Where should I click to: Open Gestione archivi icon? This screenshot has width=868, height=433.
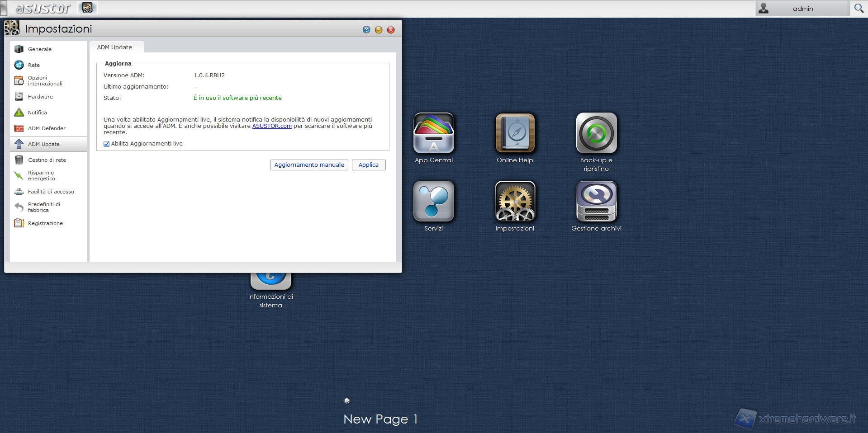(x=596, y=202)
